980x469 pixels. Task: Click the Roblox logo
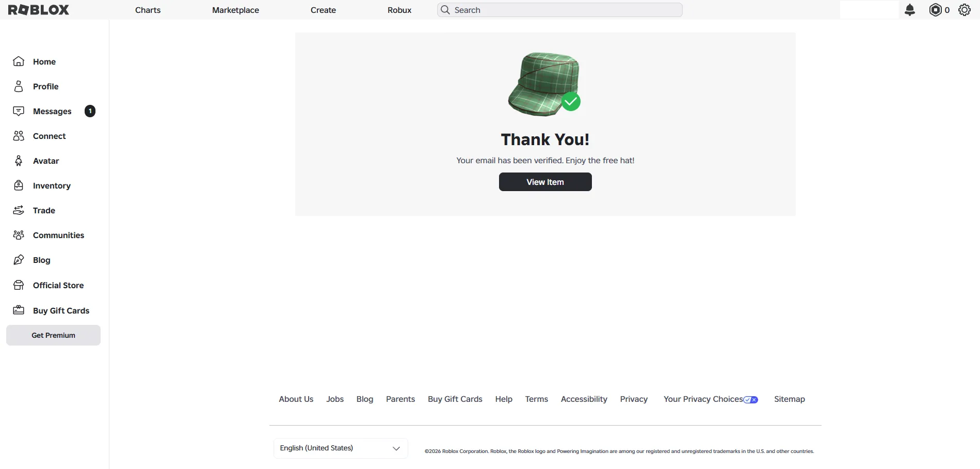click(39, 10)
